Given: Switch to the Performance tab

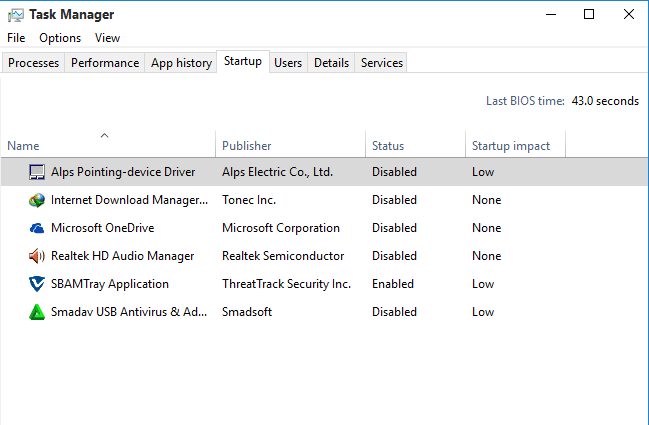Looking at the screenshot, I should pos(105,63).
